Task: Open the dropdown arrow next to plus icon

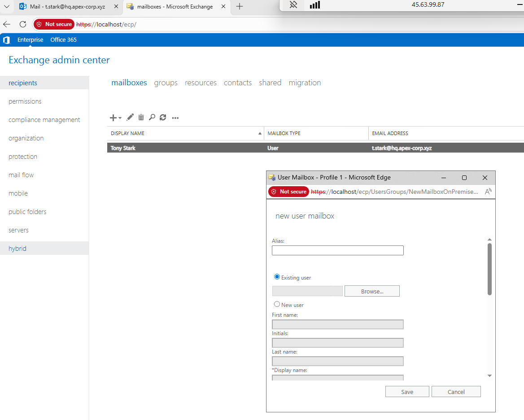Action: [x=120, y=118]
